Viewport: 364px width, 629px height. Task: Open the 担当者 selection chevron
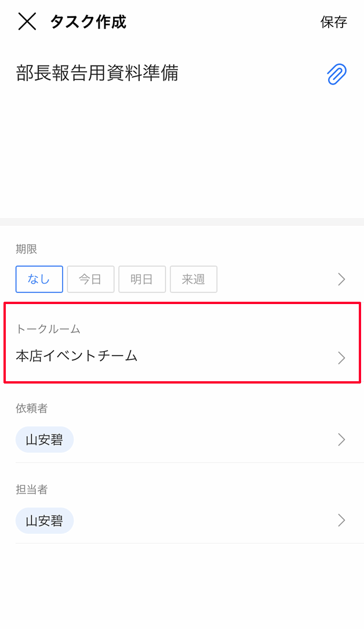click(341, 520)
